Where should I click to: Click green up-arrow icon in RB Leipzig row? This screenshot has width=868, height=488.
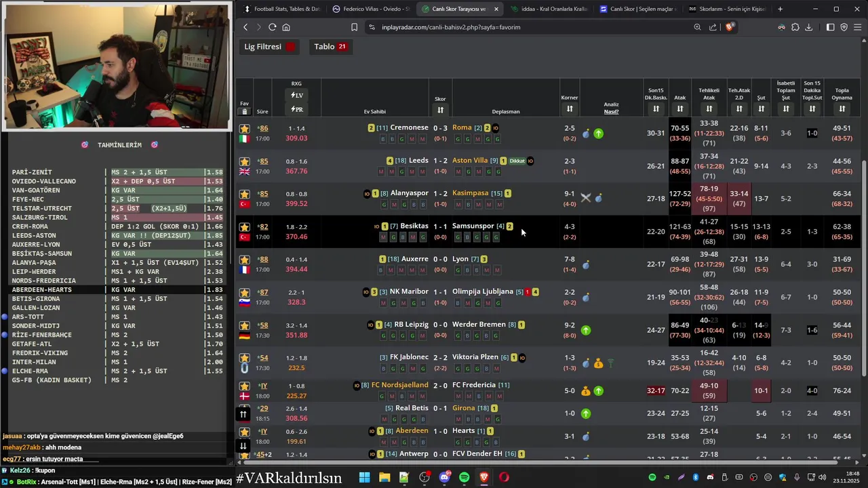pyautogui.click(x=586, y=330)
